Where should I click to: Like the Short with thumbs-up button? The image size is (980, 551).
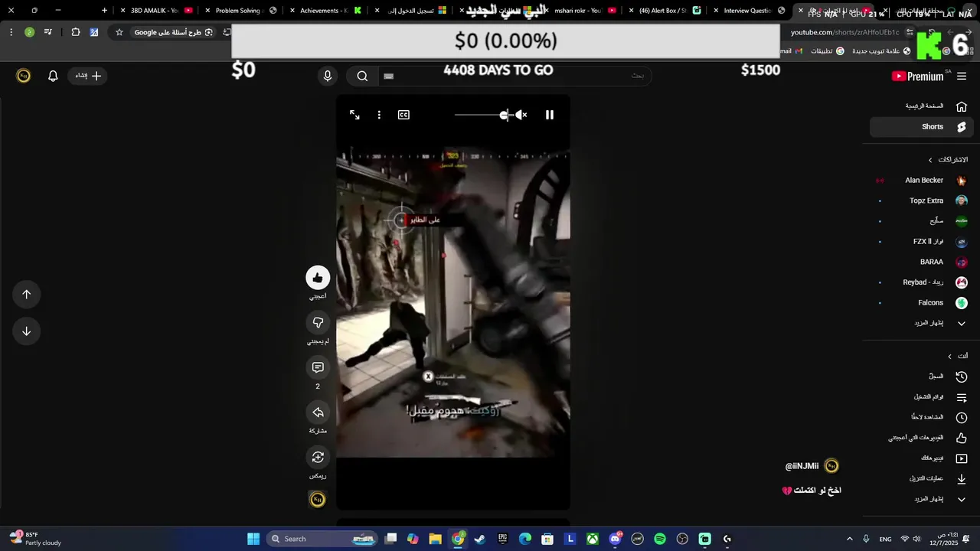coord(318,278)
